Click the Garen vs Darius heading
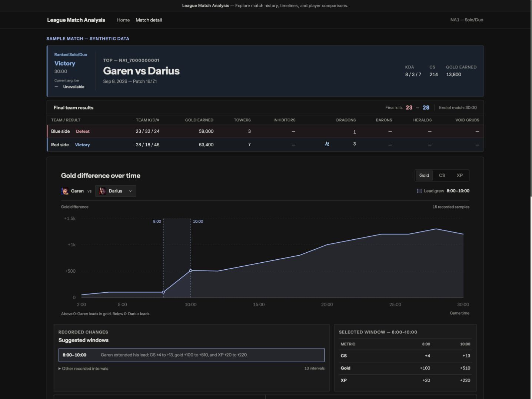 tap(141, 71)
